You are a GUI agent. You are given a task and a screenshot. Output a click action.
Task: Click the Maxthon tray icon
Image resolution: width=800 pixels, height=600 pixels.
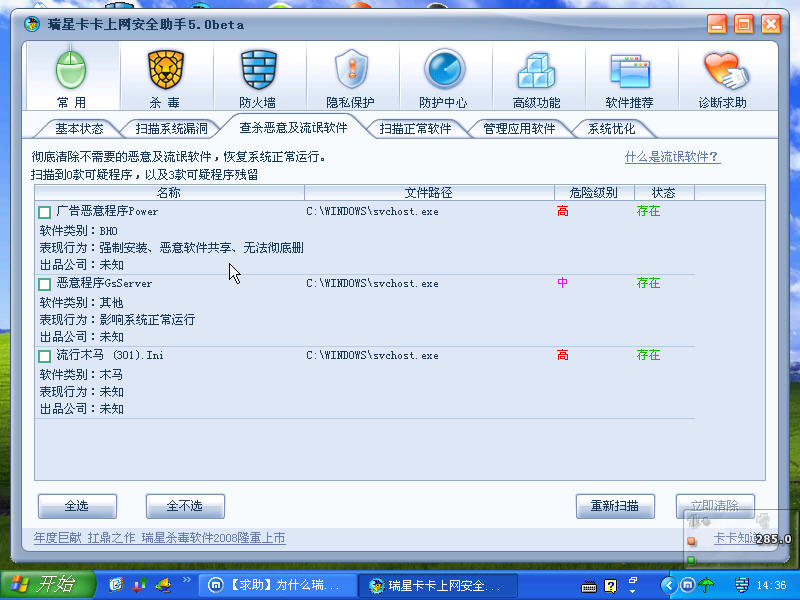688,585
